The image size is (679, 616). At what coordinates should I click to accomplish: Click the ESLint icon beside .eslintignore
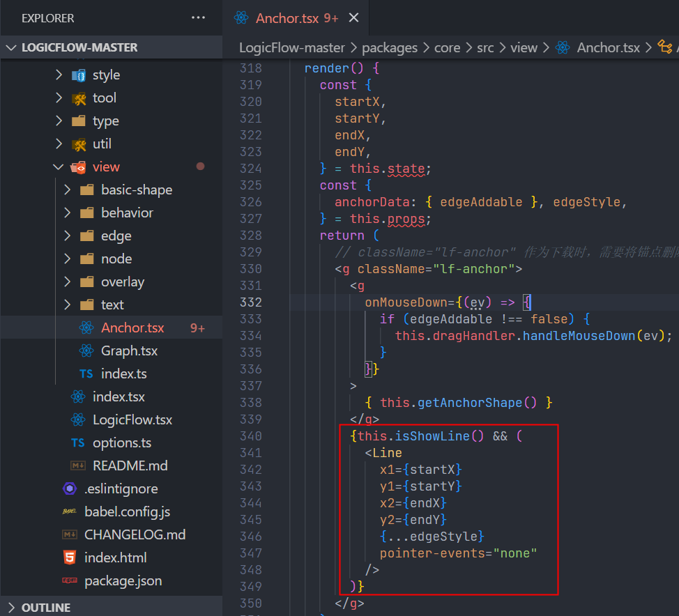(70, 488)
